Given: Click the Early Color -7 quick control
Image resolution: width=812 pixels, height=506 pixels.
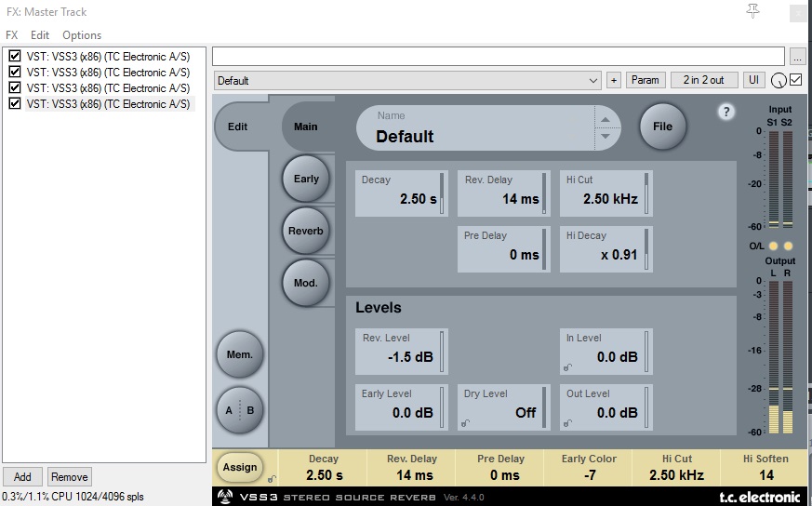Looking at the screenshot, I should pyautogui.click(x=589, y=468).
